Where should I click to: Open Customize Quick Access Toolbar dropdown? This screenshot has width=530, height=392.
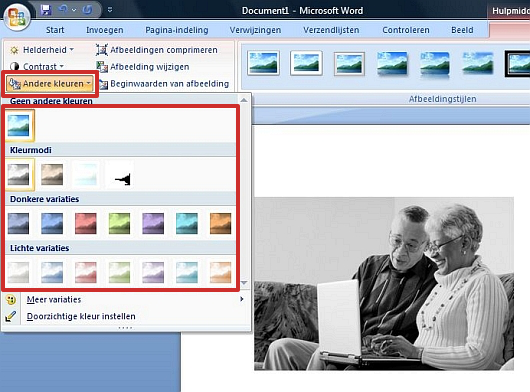click(x=110, y=10)
